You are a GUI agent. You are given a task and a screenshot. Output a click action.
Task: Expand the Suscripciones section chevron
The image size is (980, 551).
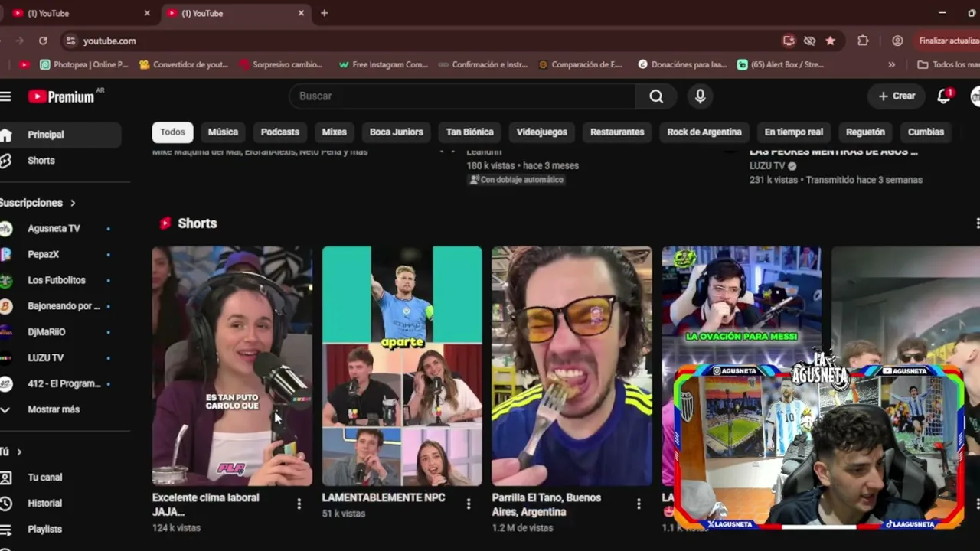(73, 203)
